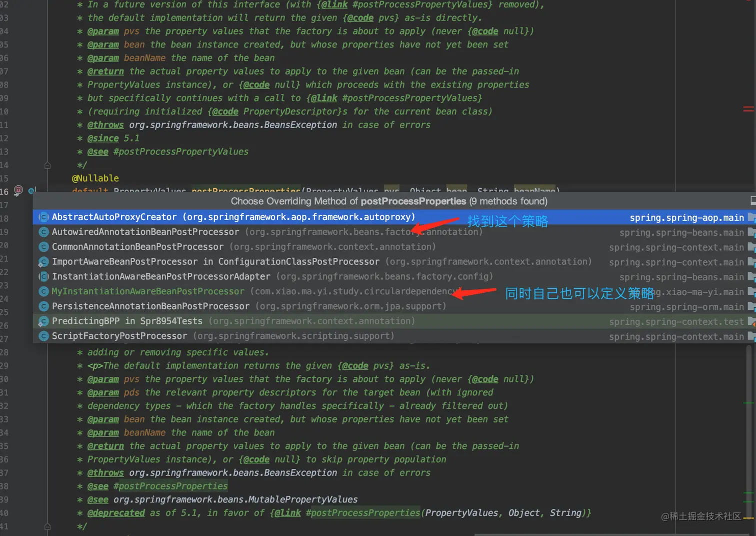
Task: Click gutter line number 16
Action: click(x=4, y=192)
